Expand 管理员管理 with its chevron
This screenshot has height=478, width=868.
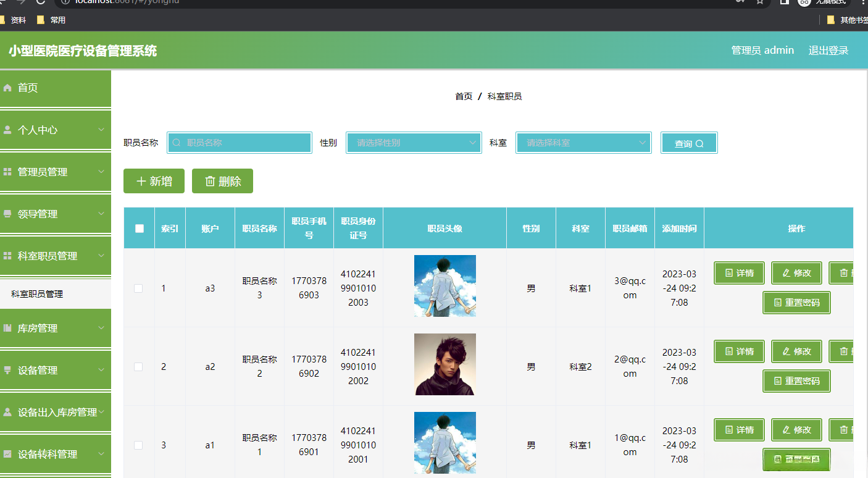[101, 172]
